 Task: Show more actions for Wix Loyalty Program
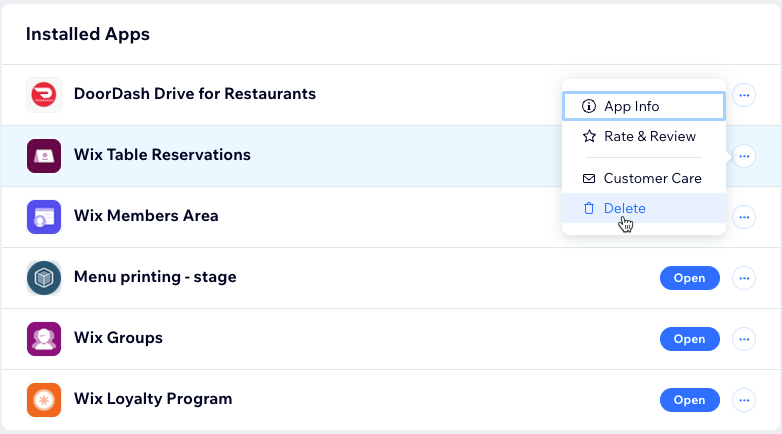coord(744,400)
